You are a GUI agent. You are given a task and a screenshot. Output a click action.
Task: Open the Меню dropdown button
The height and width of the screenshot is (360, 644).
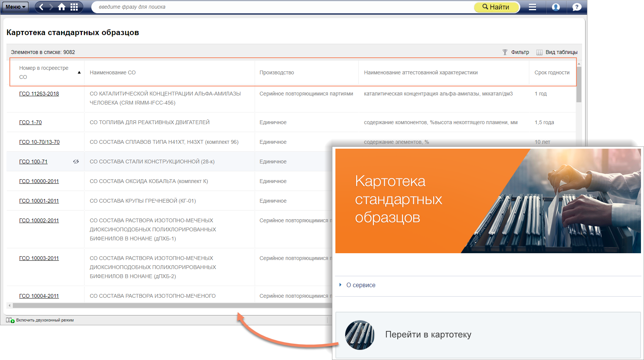15,7
